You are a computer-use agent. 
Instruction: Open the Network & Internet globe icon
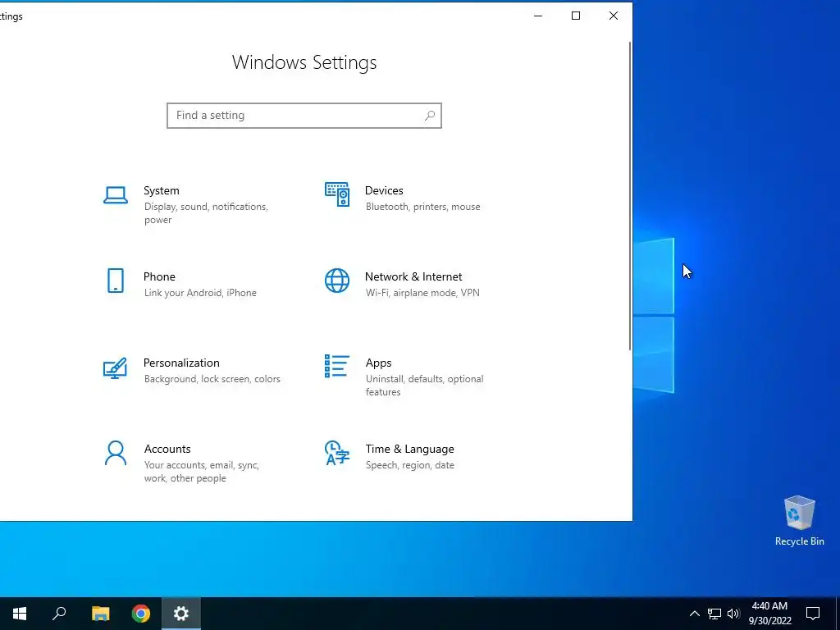click(x=337, y=281)
